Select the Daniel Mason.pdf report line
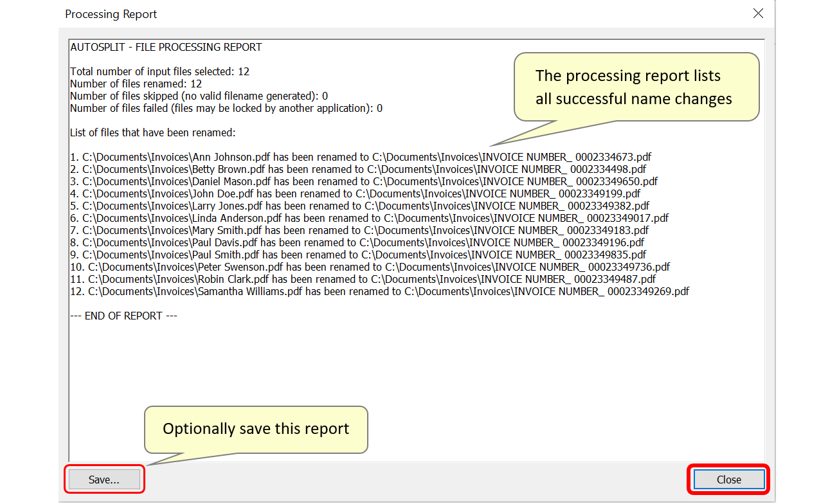The width and height of the screenshot is (839, 504). point(364,181)
